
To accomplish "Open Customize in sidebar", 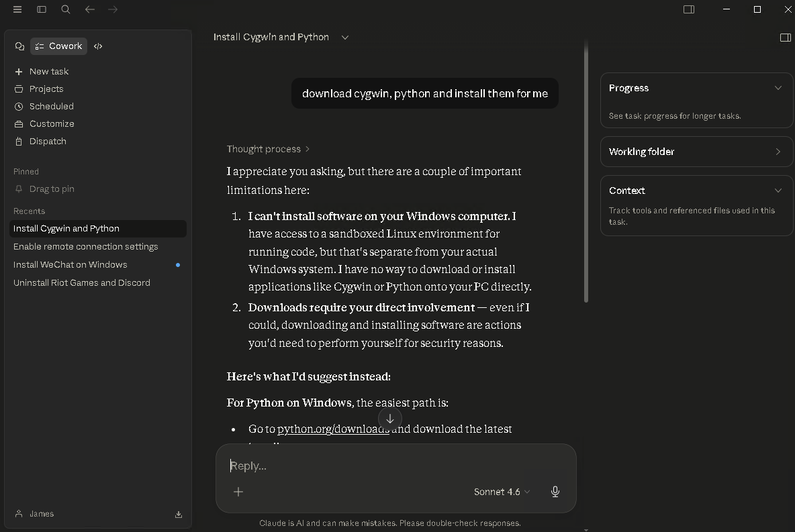I will coord(52,123).
